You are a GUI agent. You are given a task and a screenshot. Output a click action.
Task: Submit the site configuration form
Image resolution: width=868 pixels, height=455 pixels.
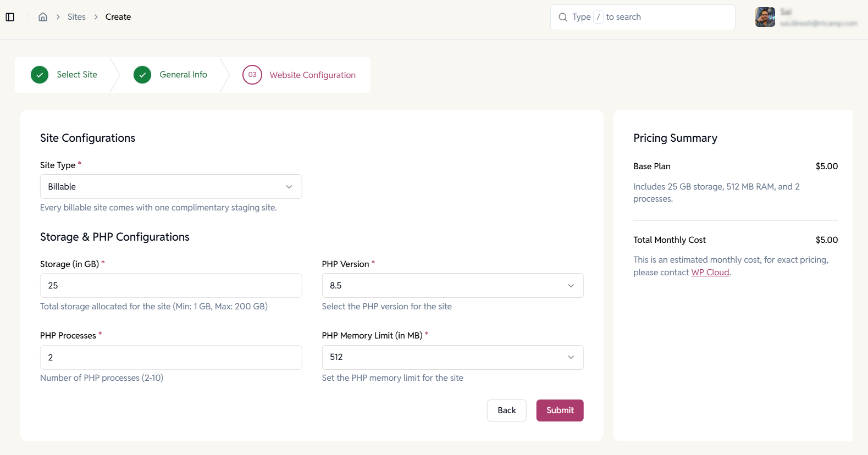tap(560, 410)
